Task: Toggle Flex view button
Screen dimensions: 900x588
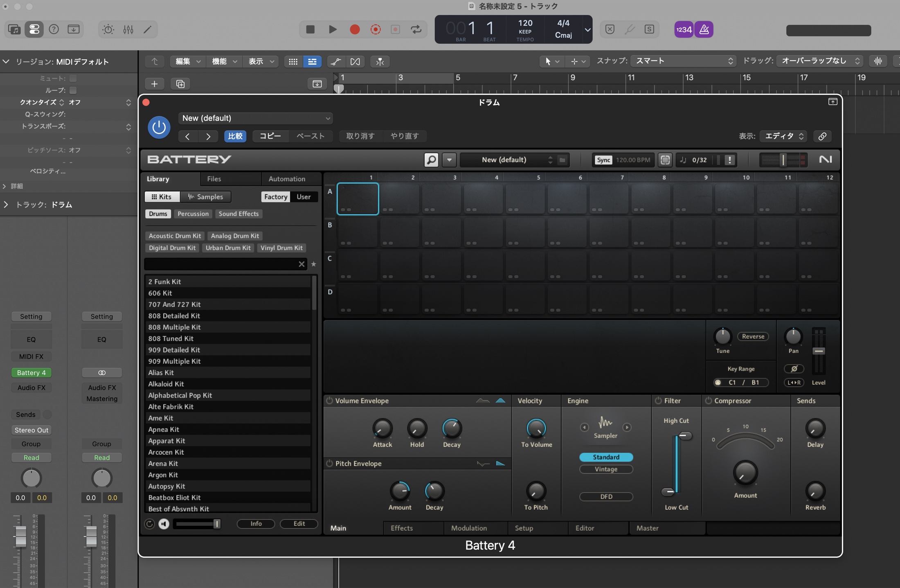Action: [355, 61]
